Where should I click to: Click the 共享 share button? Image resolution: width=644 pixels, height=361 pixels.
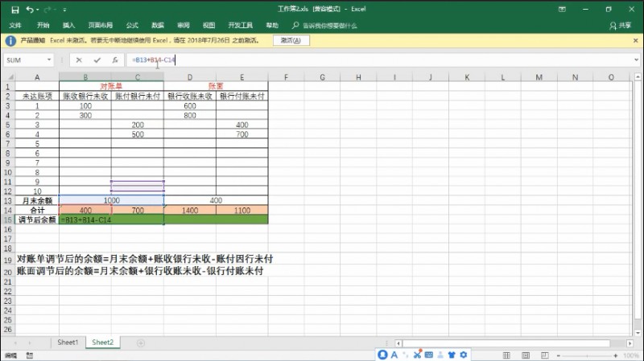pos(620,26)
